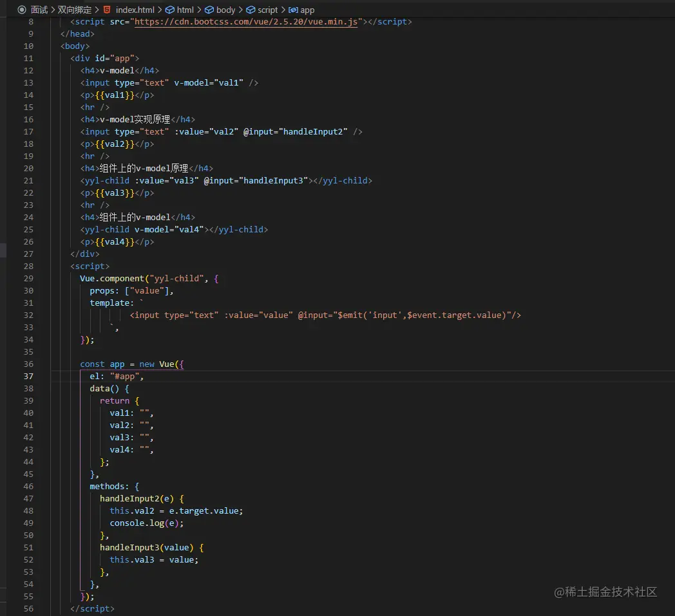
Task: Click the '<body>' opening tag
Action: click(75, 46)
